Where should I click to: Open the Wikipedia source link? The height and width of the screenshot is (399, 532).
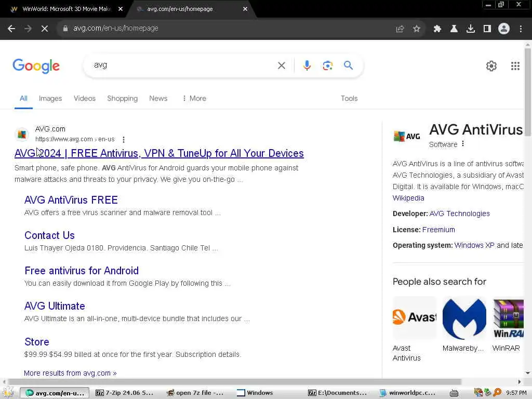408,198
